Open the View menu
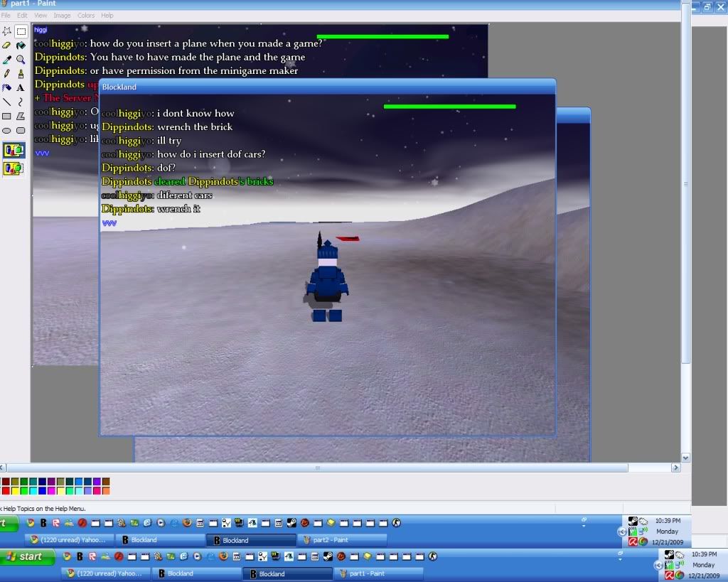Screen dimensions: 728x582 tap(41, 16)
